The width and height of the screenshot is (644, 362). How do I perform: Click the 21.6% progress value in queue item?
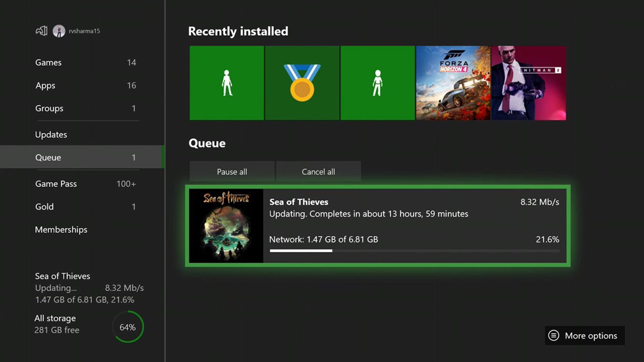[547, 239]
